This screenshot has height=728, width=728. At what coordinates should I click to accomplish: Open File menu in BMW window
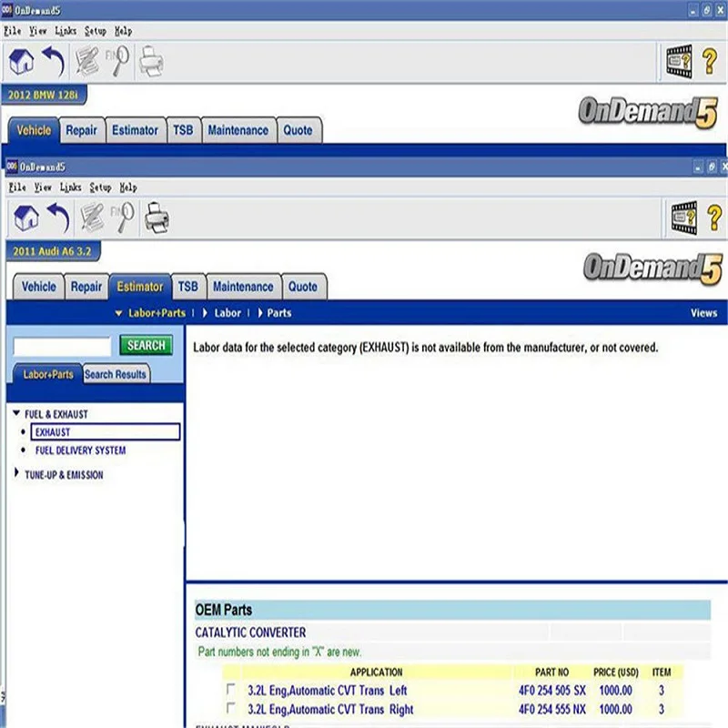(13, 31)
